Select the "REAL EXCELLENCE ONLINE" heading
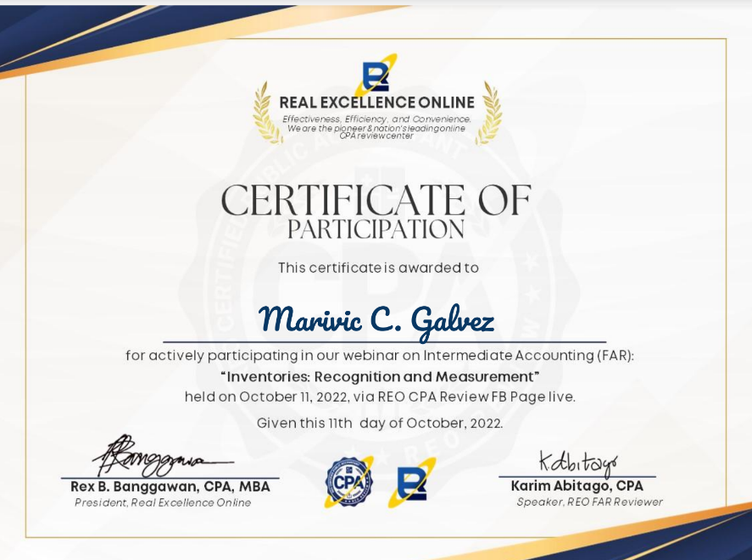Screen dimensions: 752x560 pyautogui.click(x=377, y=103)
